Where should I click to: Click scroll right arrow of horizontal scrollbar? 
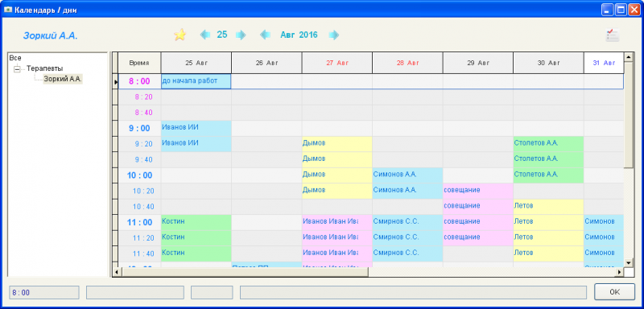[619, 272]
